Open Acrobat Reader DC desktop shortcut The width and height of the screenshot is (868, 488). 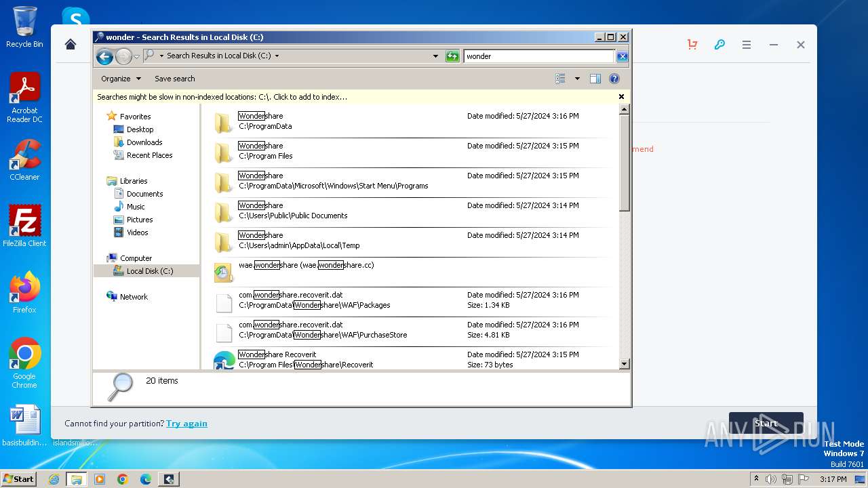click(x=24, y=98)
